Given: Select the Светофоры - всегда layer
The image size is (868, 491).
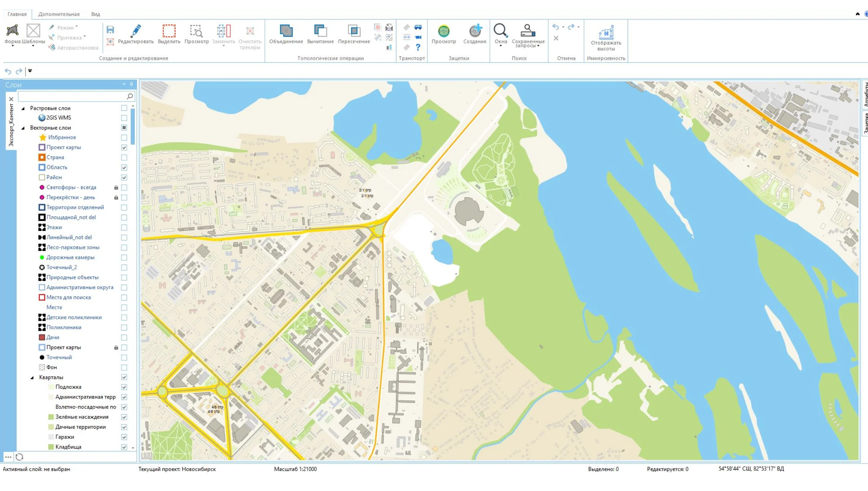Looking at the screenshot, I should tap(71, 187).
